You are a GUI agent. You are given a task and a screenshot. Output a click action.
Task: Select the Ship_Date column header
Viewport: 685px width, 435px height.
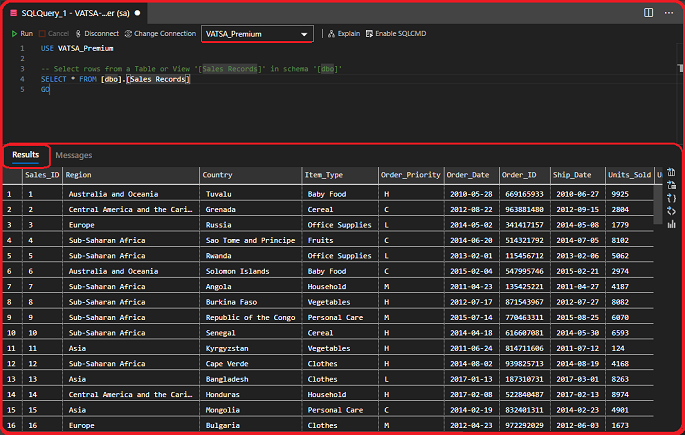pos(578,175)
